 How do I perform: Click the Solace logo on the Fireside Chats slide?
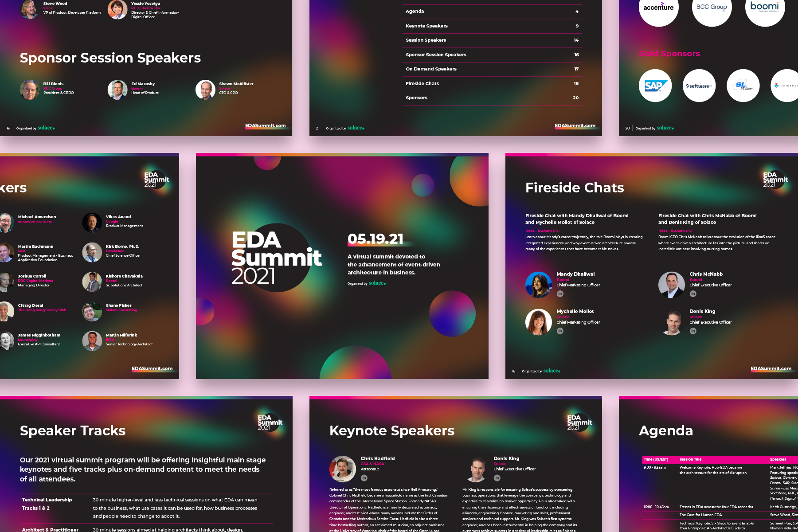click(x=552, y=371)
